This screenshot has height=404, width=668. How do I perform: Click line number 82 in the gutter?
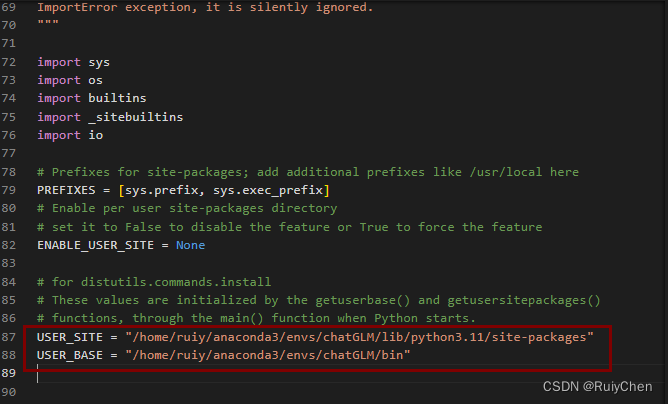click(9, 245)
